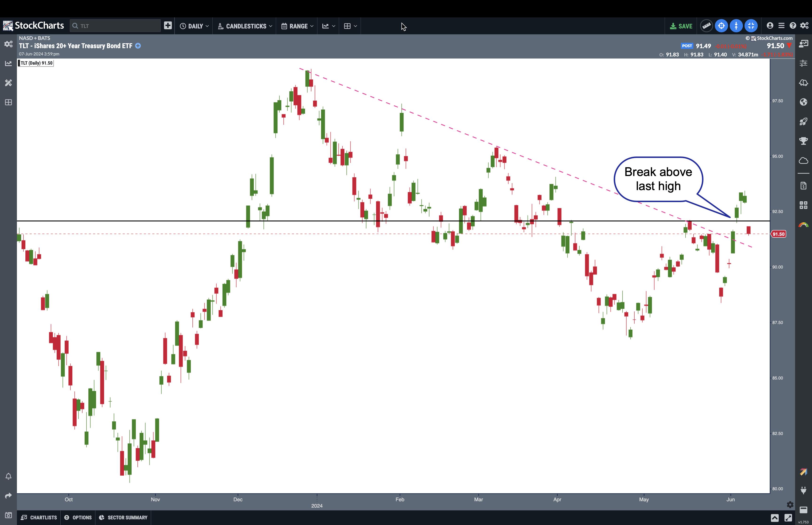Click the trophy icon in right sidebar

[803, 141]
